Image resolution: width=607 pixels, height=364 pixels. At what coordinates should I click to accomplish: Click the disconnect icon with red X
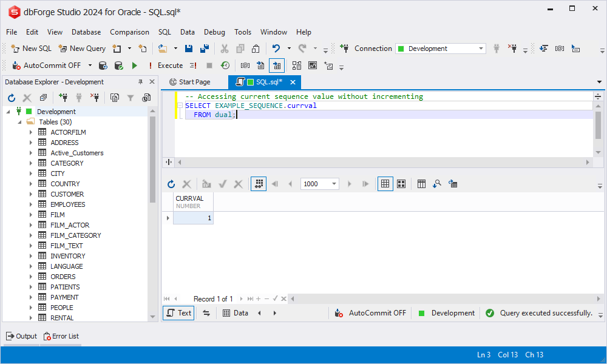512,49
